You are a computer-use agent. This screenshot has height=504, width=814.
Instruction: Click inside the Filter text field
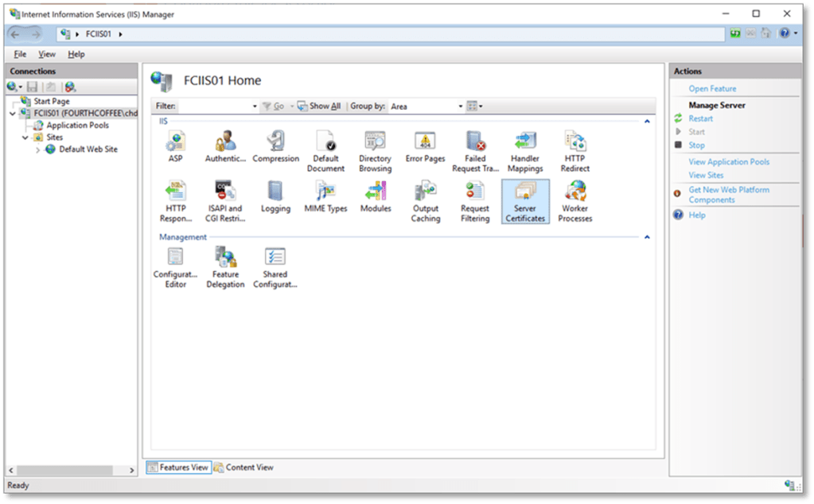coord(215,107)
